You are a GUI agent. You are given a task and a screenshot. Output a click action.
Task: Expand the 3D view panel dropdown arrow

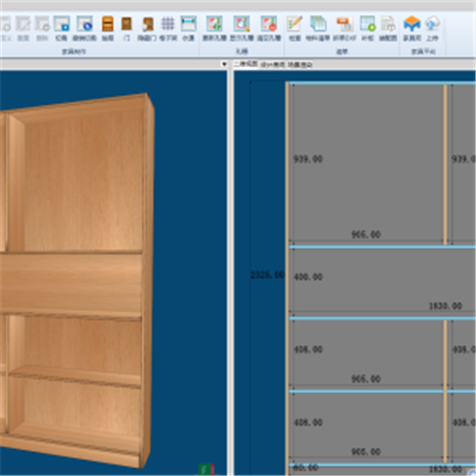(225, 64)
